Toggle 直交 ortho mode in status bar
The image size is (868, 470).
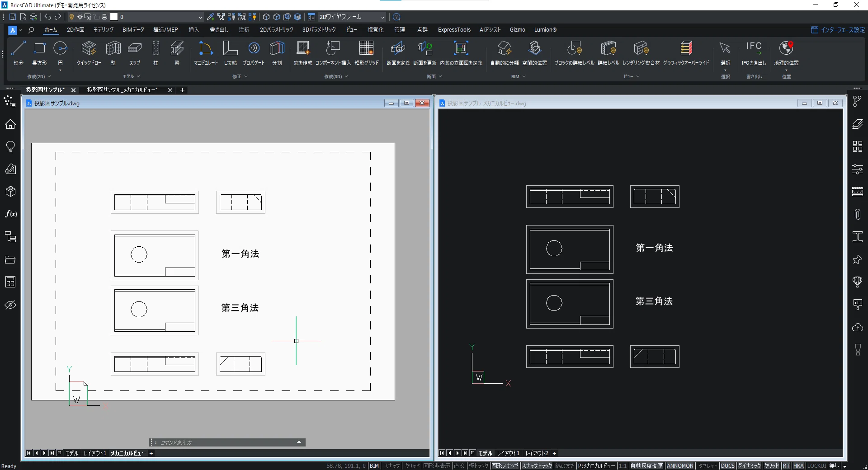[459, 466]
